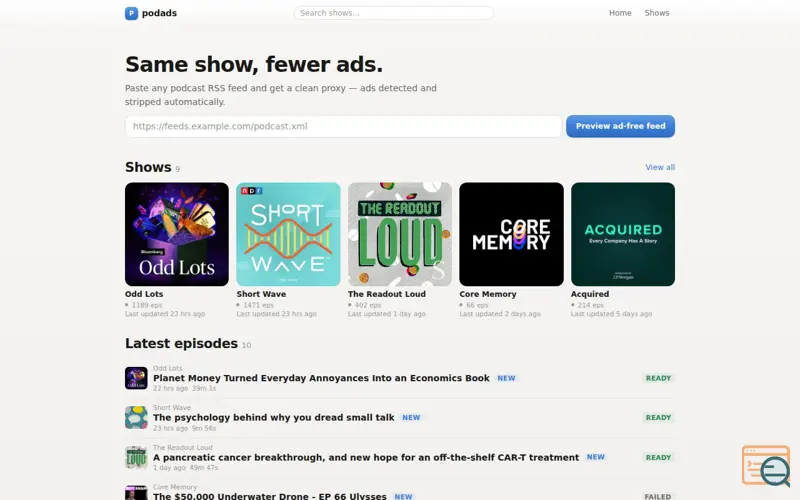Viewport: 800px width, 500px height.
Task: Click '66 eps' under Core Memory
Action: [477, 305]
